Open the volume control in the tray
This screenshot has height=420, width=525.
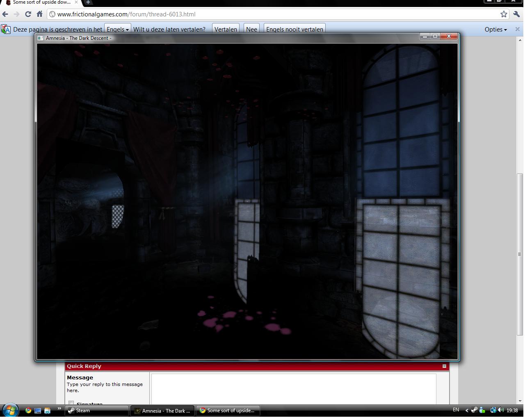[501, 410]
